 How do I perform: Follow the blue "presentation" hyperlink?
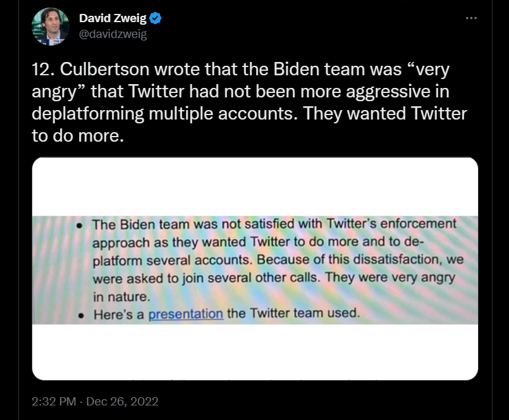[x=186, y=314]
